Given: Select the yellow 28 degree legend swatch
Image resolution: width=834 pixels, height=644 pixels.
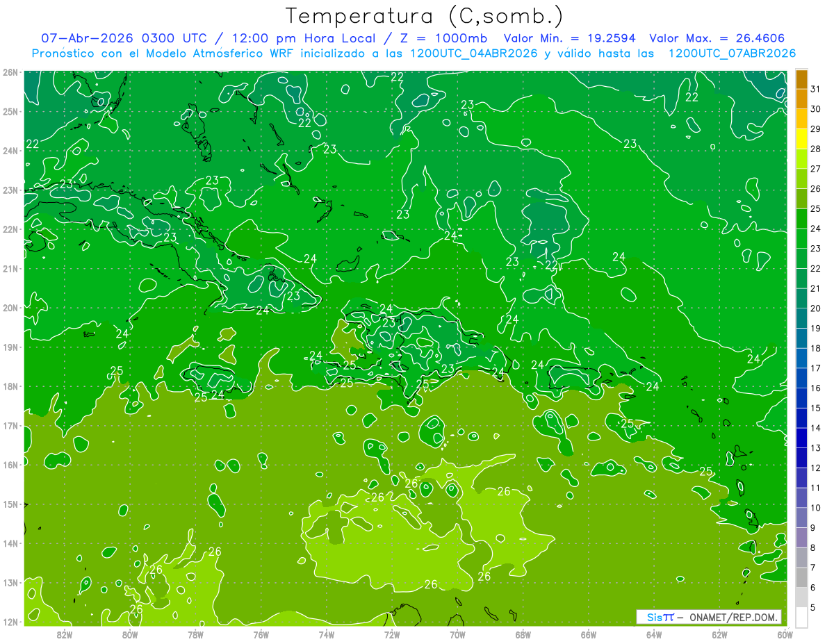Looking at the screenshot, I should (x=801, y=139).
